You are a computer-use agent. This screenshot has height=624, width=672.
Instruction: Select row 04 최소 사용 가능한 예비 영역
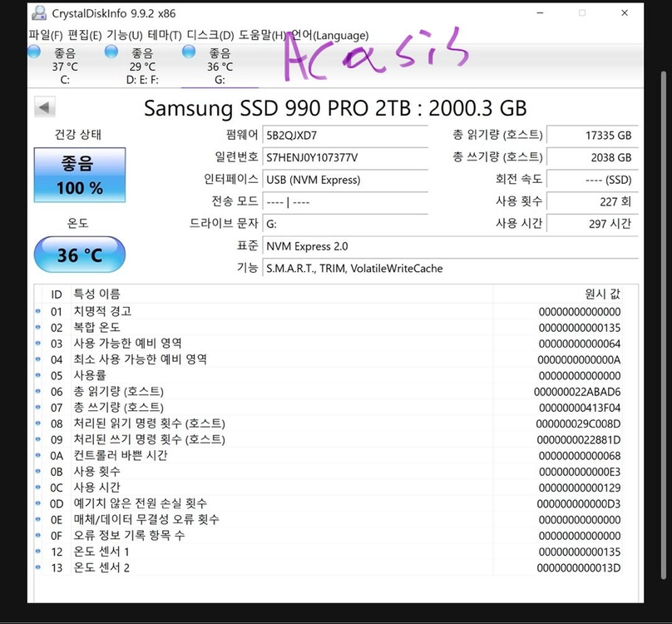329,359
